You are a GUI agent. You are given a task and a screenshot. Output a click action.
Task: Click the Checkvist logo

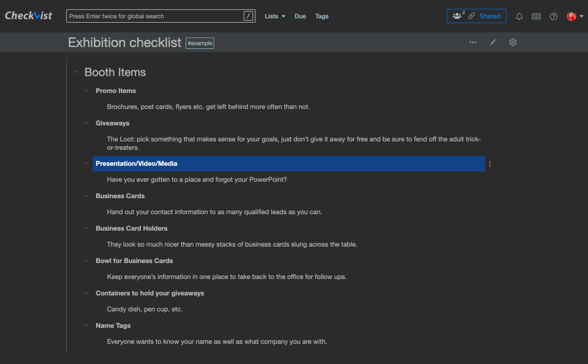[x=28, y=15]
